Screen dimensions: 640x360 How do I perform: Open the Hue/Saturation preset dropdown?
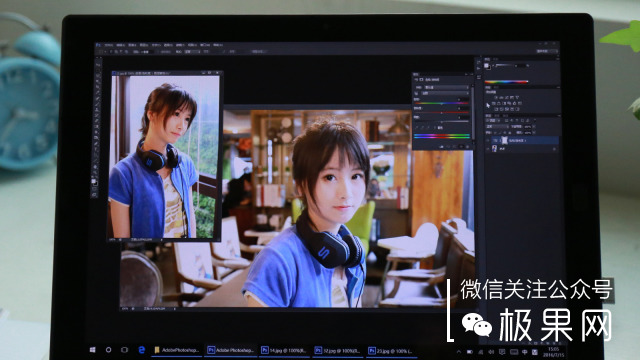(447, 87)
